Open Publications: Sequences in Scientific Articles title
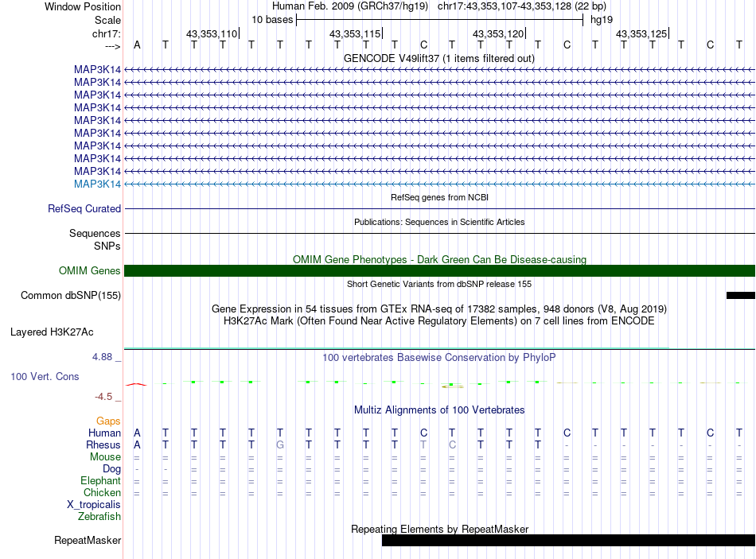The width and height of the screenshot is (756, 559). [x=439, y=222]
